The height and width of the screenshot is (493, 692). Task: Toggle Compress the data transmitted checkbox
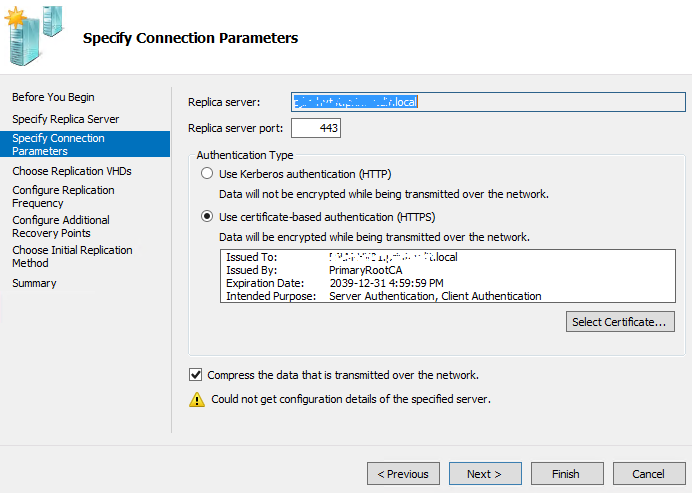click(x=196, y=375)
